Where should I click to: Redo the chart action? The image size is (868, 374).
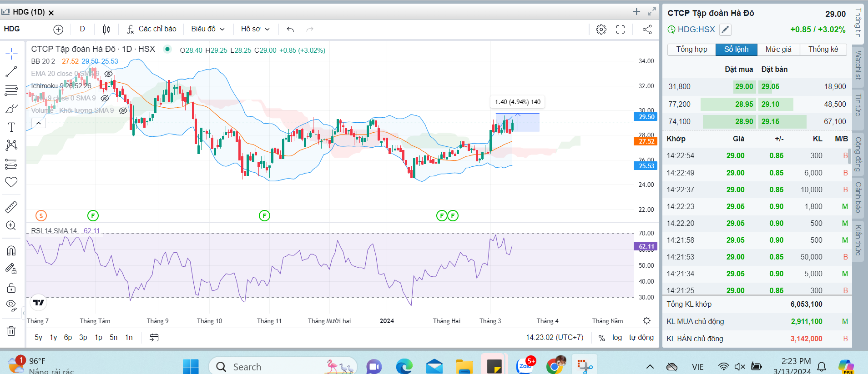(x=310, y=30)
